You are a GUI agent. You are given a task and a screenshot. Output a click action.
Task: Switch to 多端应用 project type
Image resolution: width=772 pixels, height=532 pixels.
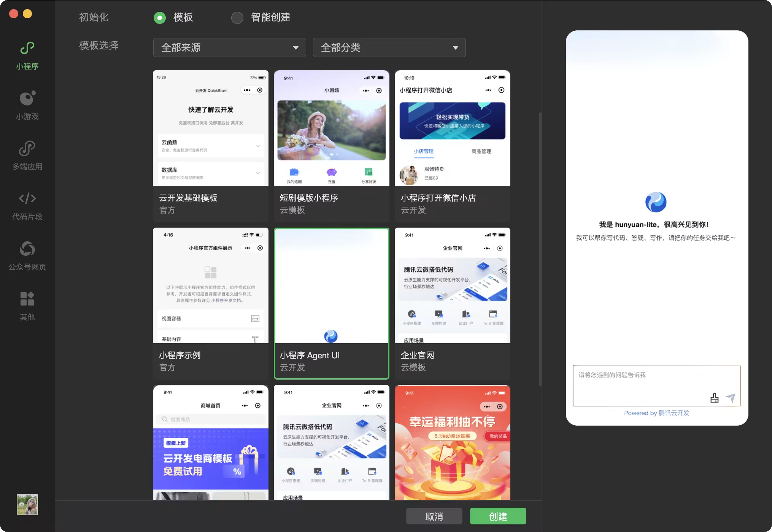pyautogui.click(x=27, y=149)
